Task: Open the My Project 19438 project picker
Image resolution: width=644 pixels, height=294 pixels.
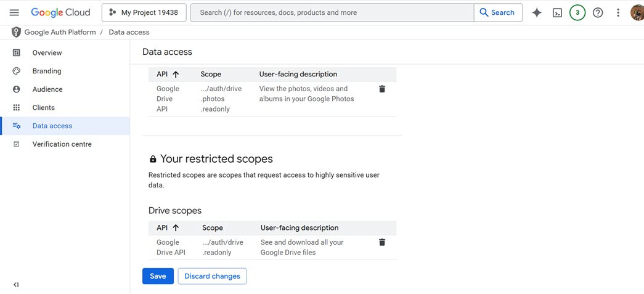Action: pos(144,12)
